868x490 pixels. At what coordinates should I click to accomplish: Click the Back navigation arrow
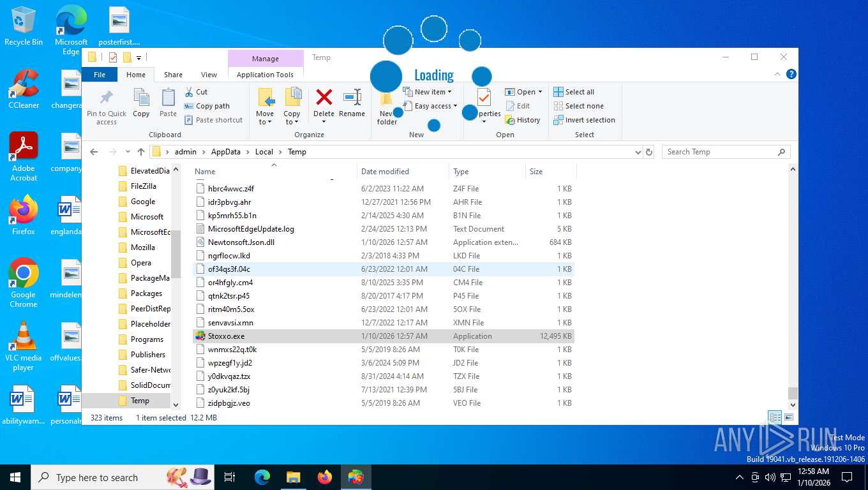94,152
